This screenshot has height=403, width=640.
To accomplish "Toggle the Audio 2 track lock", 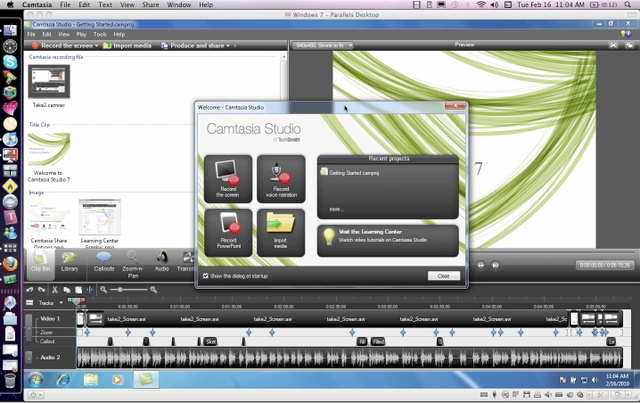I will [29, 357].
